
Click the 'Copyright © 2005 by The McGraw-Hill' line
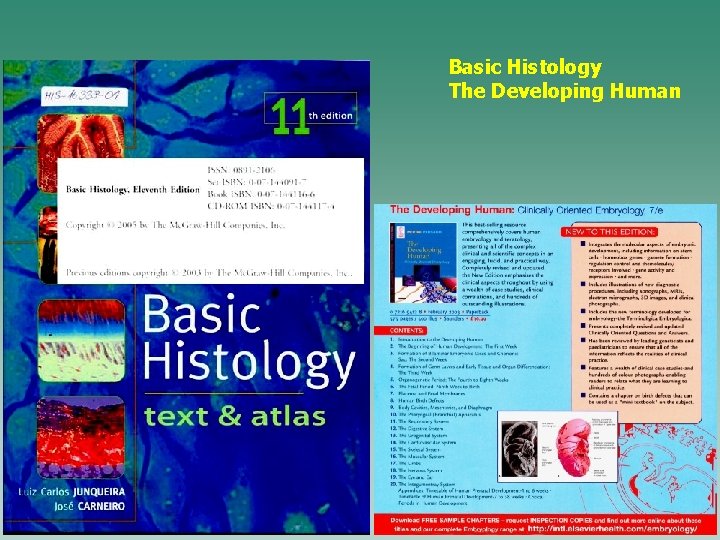click(175, 225)
